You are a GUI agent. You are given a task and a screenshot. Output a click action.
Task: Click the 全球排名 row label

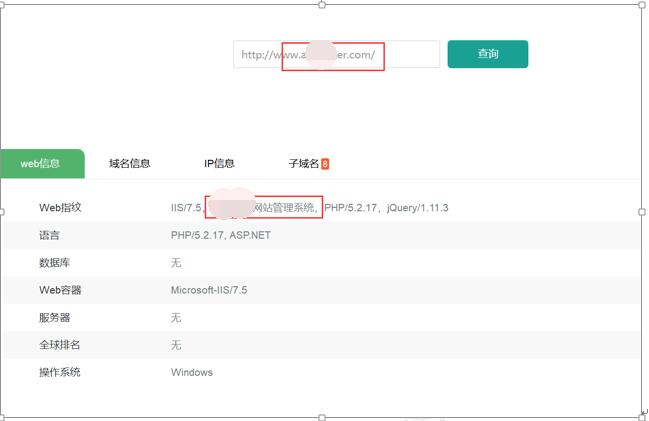click(x=60, y=345)
